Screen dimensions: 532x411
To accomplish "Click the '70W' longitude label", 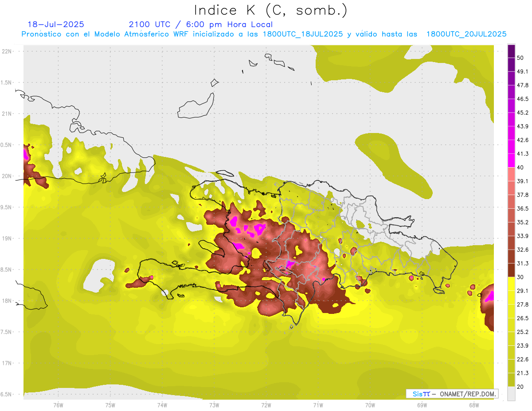I will [370, 405].
